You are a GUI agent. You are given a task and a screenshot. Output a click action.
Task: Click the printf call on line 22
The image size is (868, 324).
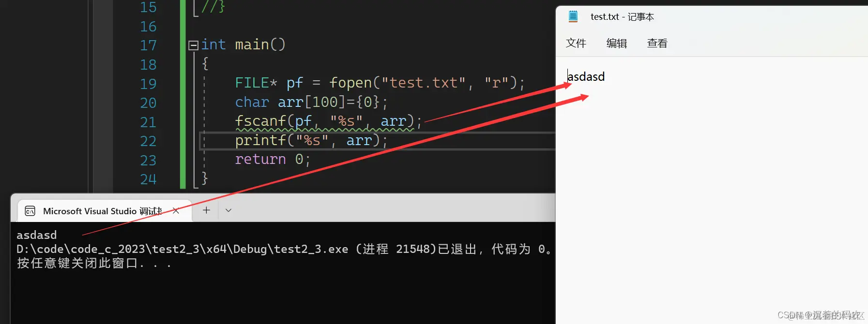(311, 140)
